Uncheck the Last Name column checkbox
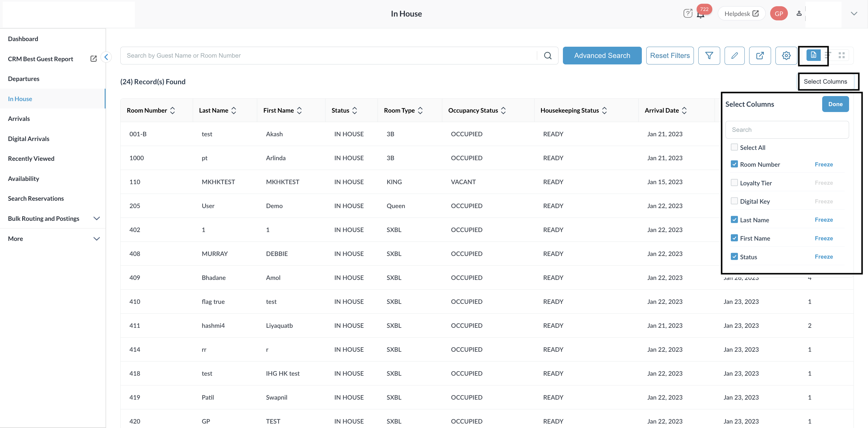 click(x=734, y=220)
